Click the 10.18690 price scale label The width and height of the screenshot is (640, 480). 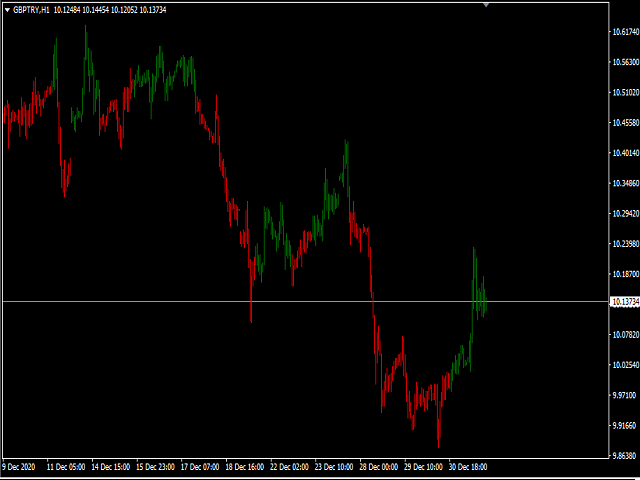(x=625, y=274)
